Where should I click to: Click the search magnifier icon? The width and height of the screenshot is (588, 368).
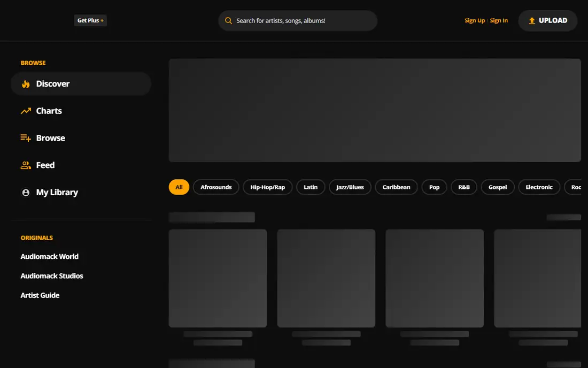tap(228, 21)
